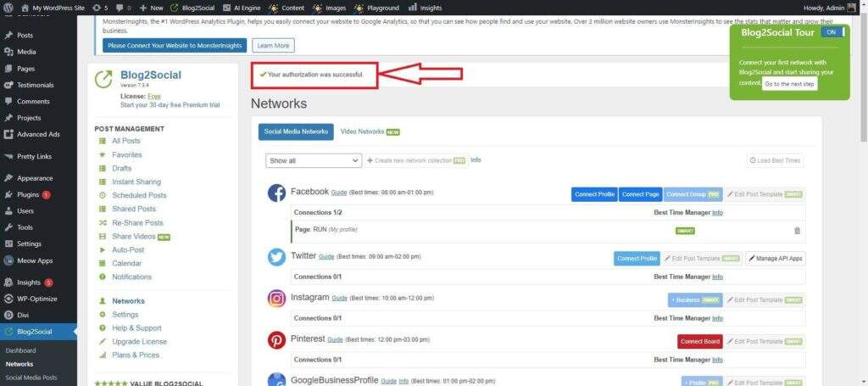Screen dimensions: 868x386
Task: Open Calendar in Blog2Social panel
Action: pyautogui.click(x=127, y=264)
